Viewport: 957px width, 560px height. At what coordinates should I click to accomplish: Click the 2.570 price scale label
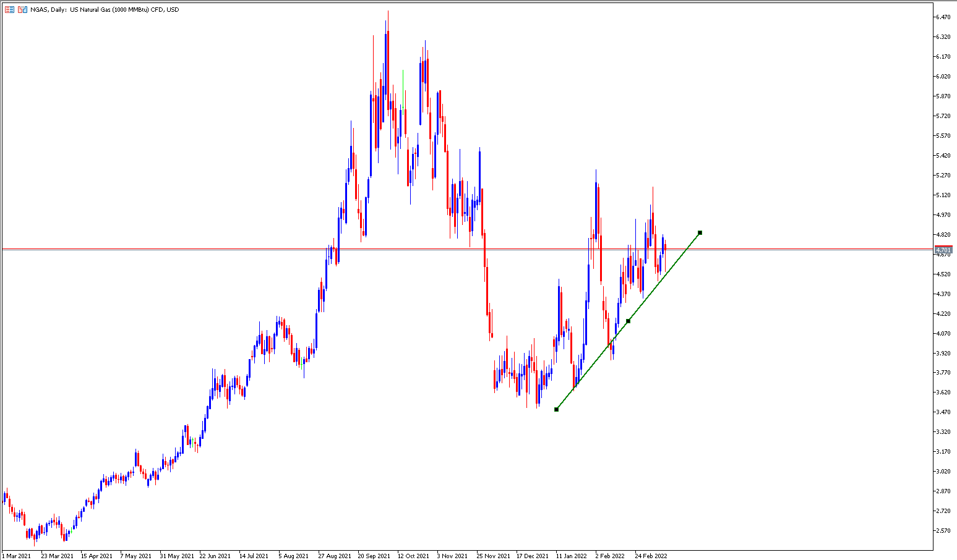943,530
